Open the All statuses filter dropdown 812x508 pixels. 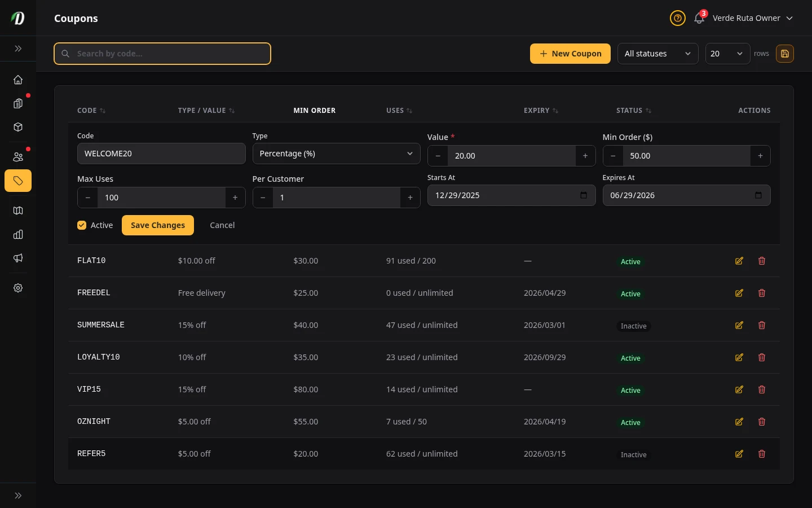(x=658, y=54)
